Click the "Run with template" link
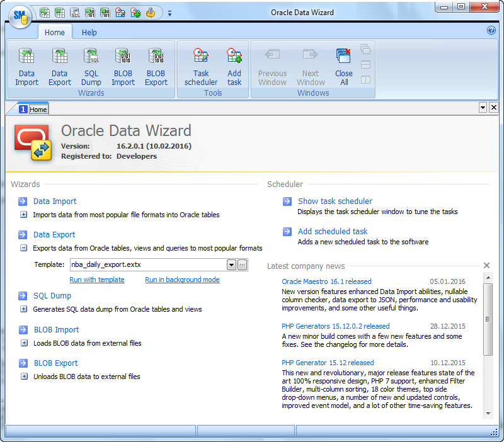The height and width of the screenshot is (442, 504). pos(97,280)
